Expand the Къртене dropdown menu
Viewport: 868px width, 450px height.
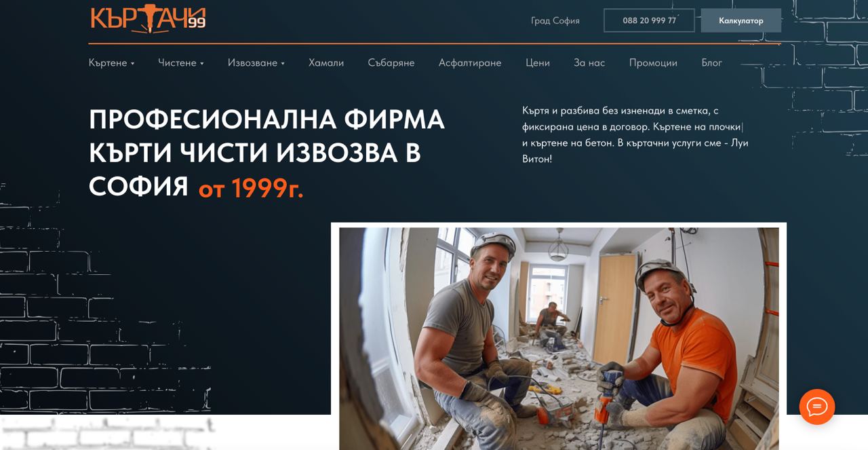[x=111, y=62]
